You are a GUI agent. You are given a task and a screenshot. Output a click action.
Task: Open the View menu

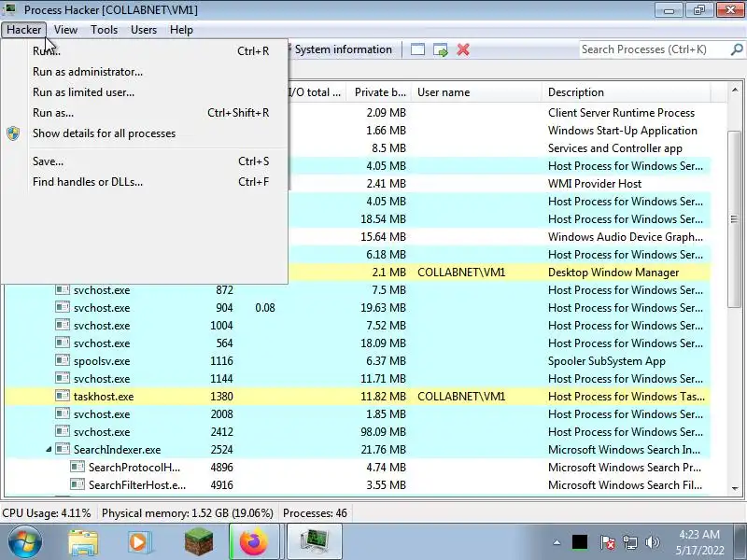65,30
